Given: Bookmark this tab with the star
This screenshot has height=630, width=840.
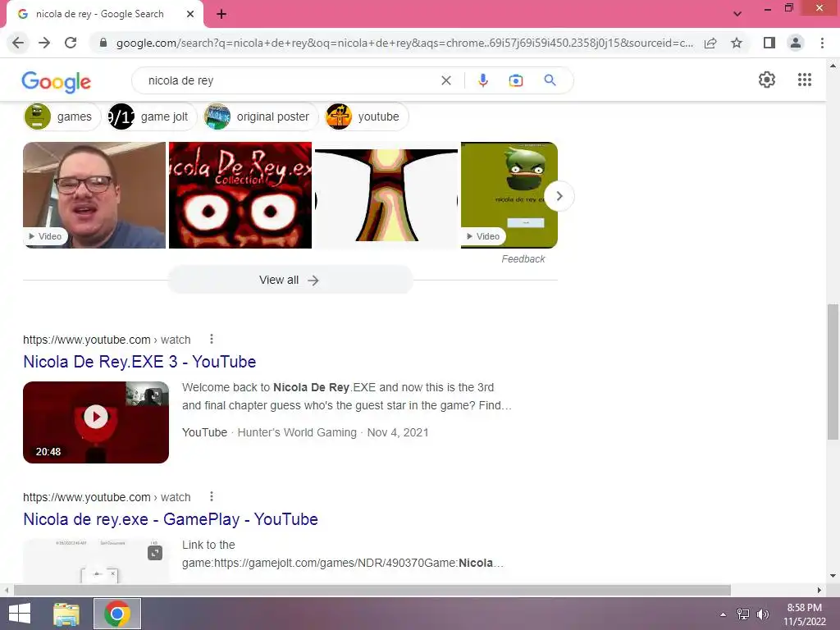Looking at the screenshot, I should click(x=737, y=43).
